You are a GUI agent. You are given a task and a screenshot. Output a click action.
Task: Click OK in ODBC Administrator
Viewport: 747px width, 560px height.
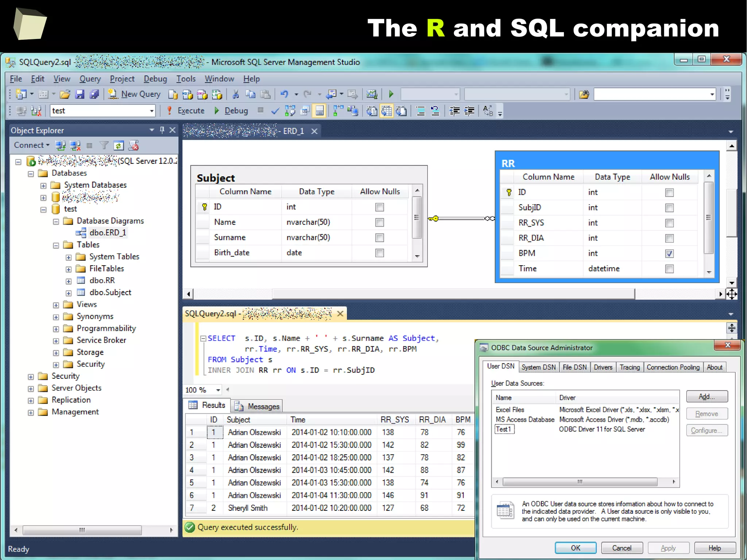pos(576,548)
